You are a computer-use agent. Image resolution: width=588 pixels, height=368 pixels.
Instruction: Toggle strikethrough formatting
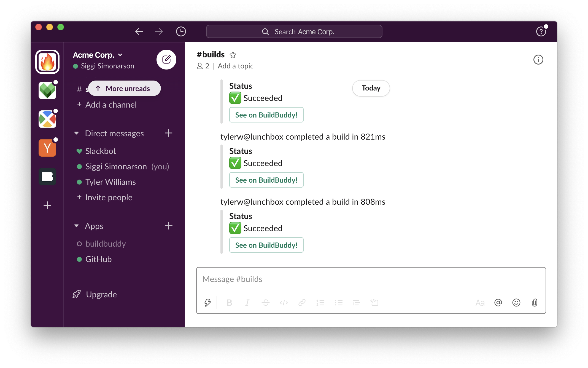pyautogui.click(x=266, y=303)
